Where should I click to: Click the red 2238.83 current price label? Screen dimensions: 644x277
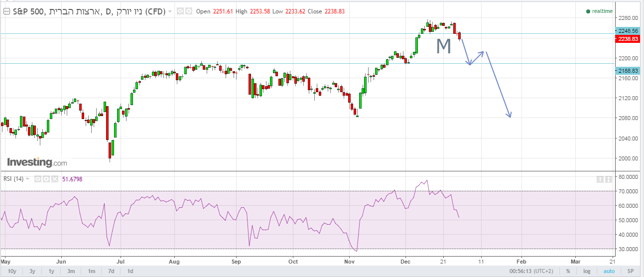(627, 38)
